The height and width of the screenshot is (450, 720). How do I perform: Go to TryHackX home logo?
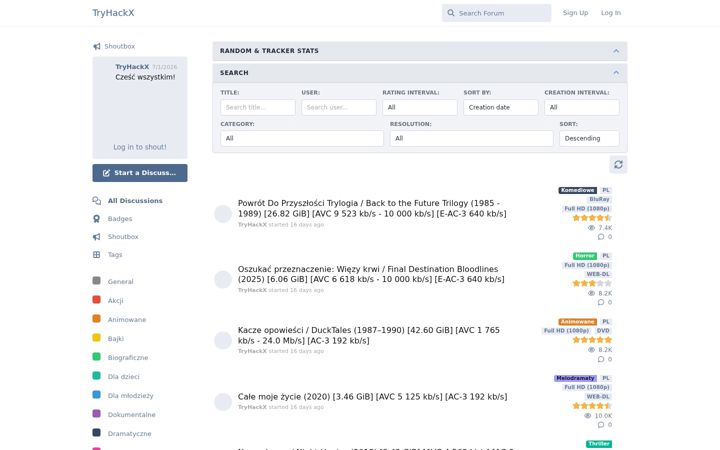113,13
